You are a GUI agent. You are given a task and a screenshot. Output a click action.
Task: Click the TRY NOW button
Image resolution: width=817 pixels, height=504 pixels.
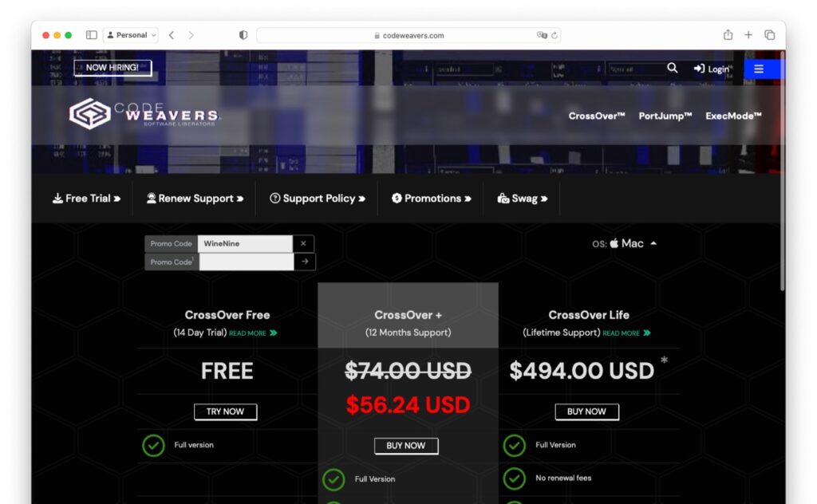pyautogui.click(x=226, y=411)
